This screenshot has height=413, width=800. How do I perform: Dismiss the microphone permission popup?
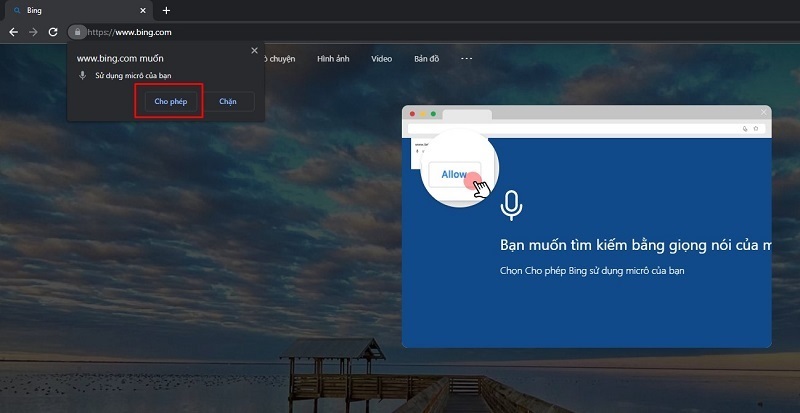254,50
